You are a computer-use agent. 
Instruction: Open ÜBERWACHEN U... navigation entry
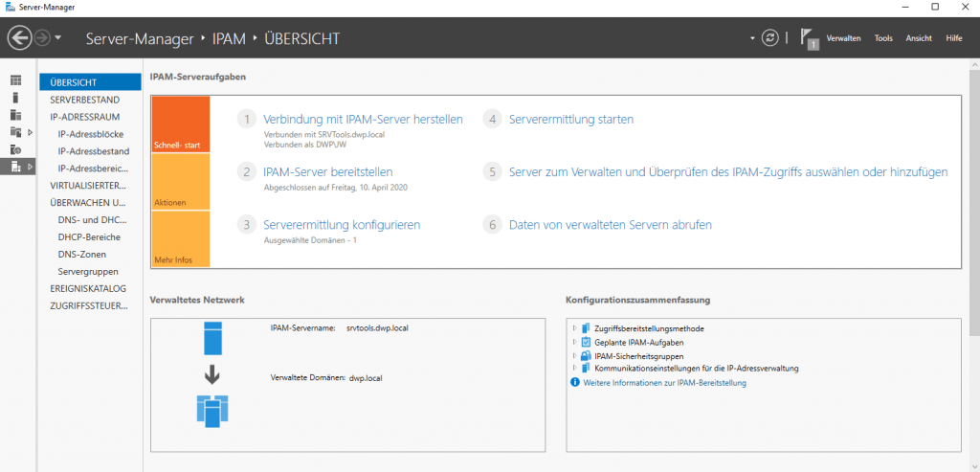pos(90,203)
